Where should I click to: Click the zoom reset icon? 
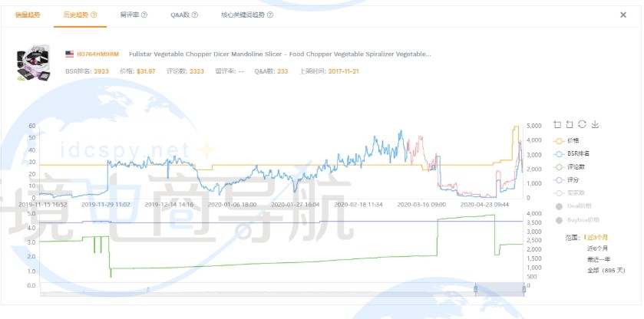[570, 124]
